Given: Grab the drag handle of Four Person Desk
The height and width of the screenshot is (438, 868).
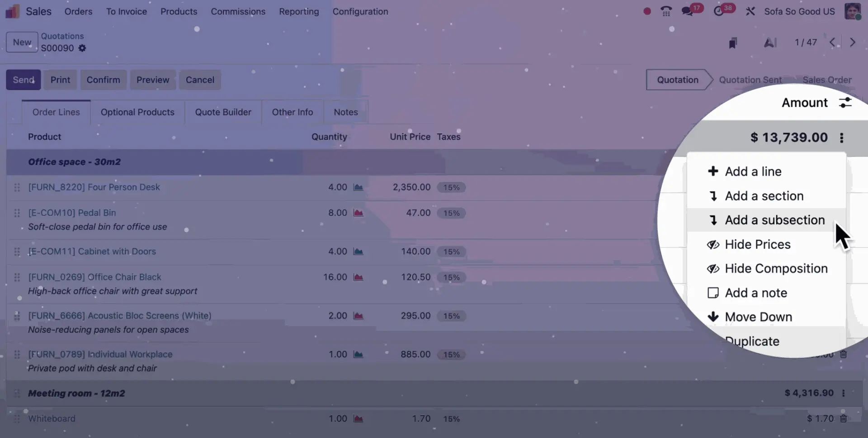Looking at the screenshot, I should point(17,187).
